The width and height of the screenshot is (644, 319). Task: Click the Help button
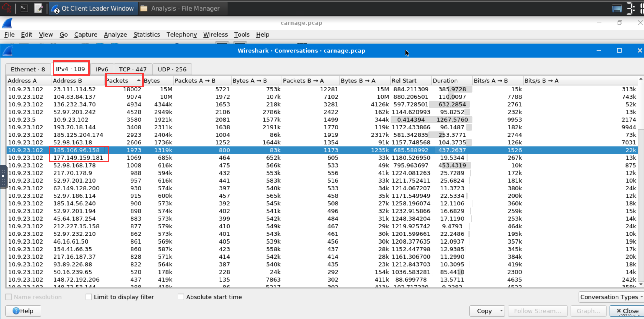[x=23, y=311]
